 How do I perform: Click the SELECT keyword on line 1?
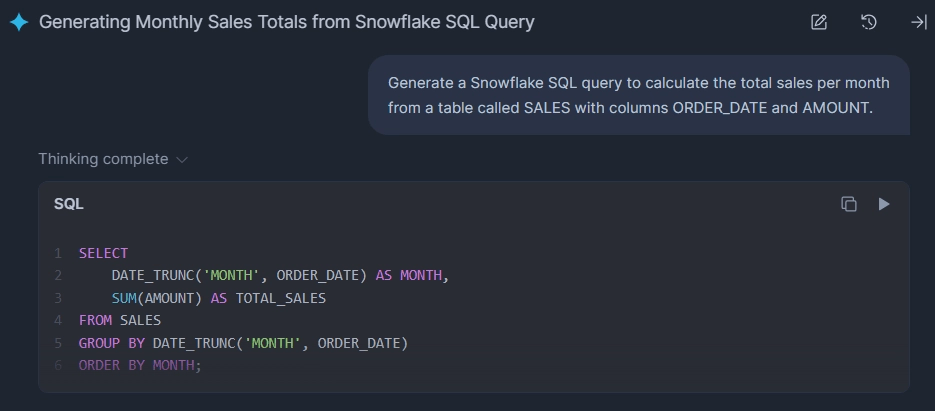103,254
